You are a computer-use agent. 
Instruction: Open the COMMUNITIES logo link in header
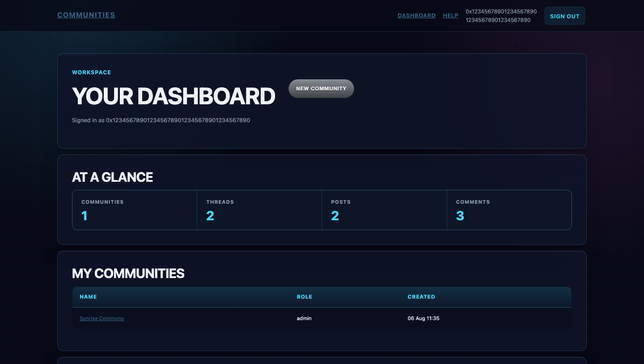tap(86, 15)
